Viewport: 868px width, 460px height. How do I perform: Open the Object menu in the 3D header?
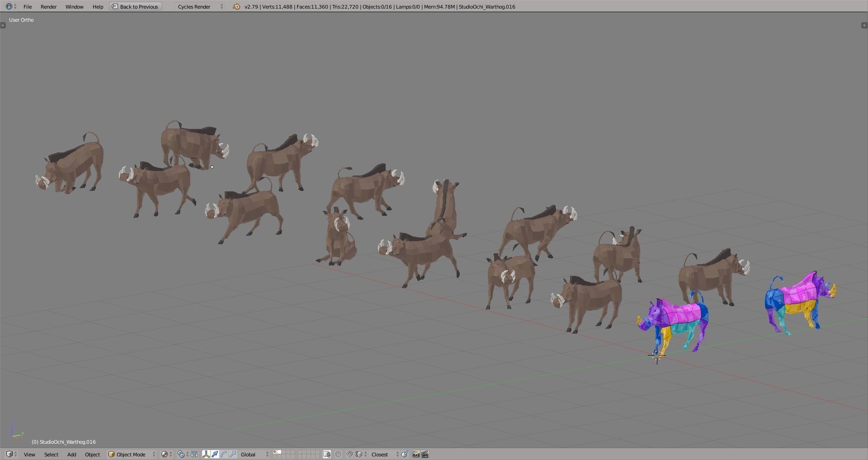click(92, 455)
